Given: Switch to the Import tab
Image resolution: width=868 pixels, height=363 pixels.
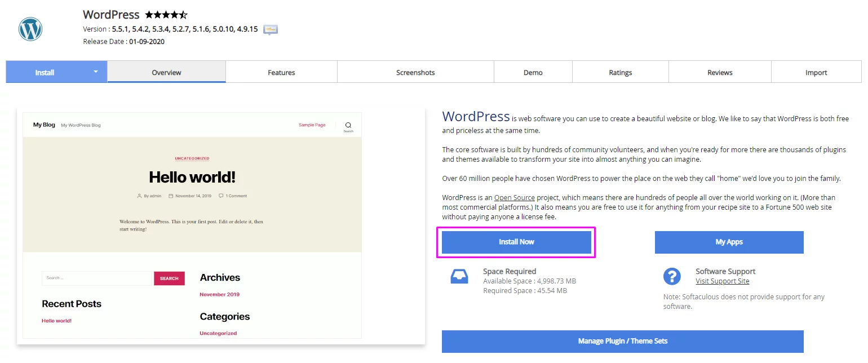Looking at the screenshot, I should (x=816, y=72).
